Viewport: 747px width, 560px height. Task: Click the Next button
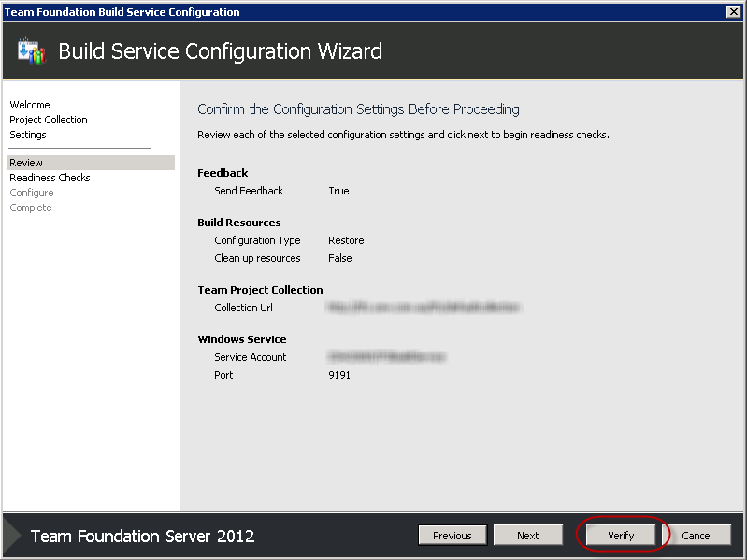point(528,536)
